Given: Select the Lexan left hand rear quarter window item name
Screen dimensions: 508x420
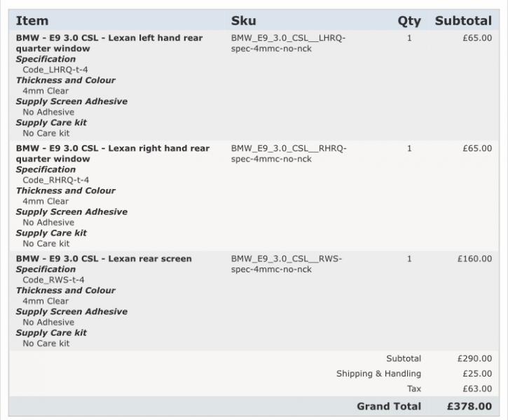Looking at the screenshot, I should click(109, 43).
